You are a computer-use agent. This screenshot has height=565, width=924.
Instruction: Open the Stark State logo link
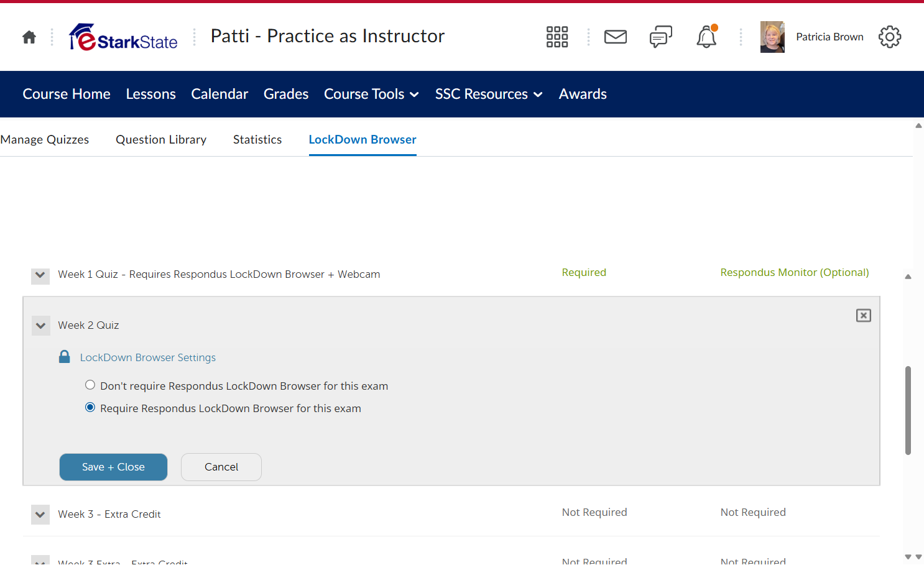[123, 37]
